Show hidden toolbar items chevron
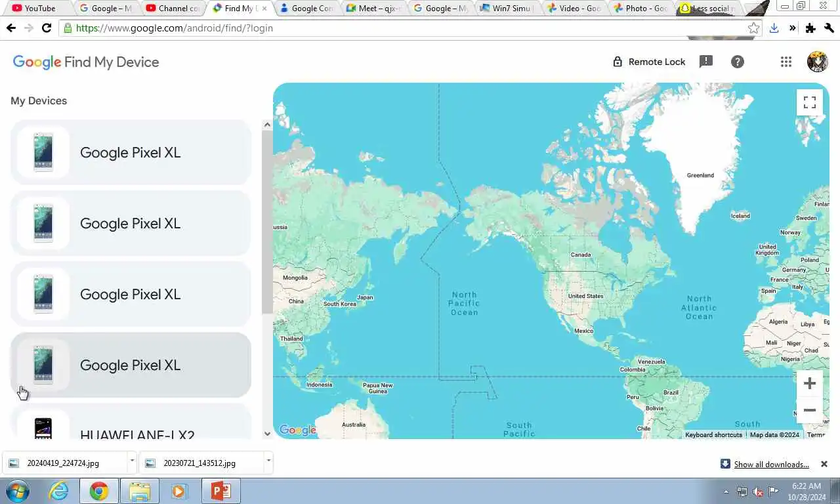 point(792,28)
